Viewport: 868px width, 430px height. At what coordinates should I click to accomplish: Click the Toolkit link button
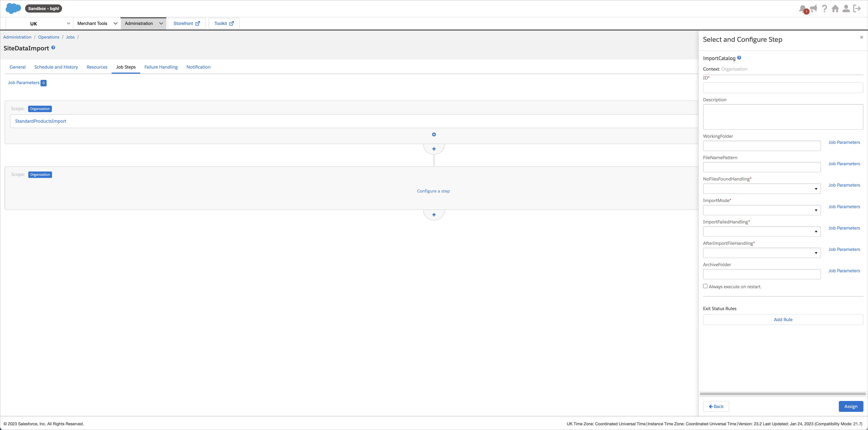click(x=224, y=23)
